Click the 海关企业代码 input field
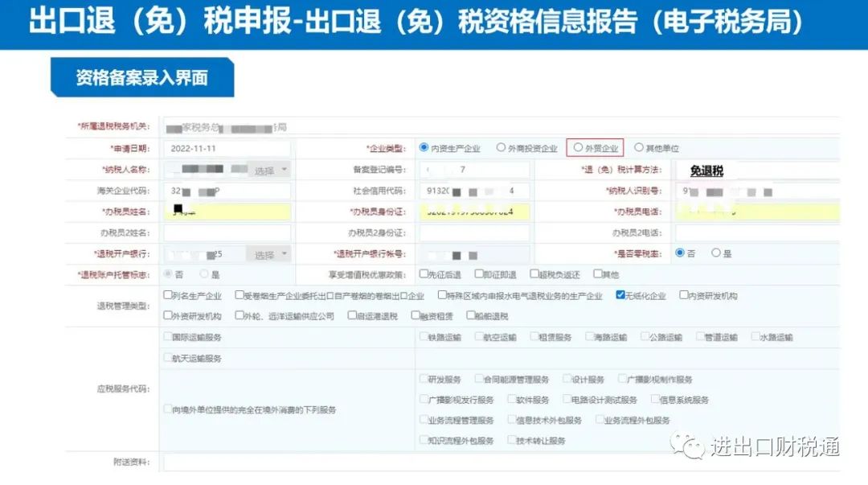The height and width of the screenshot is (485, 868). point(227,191)
